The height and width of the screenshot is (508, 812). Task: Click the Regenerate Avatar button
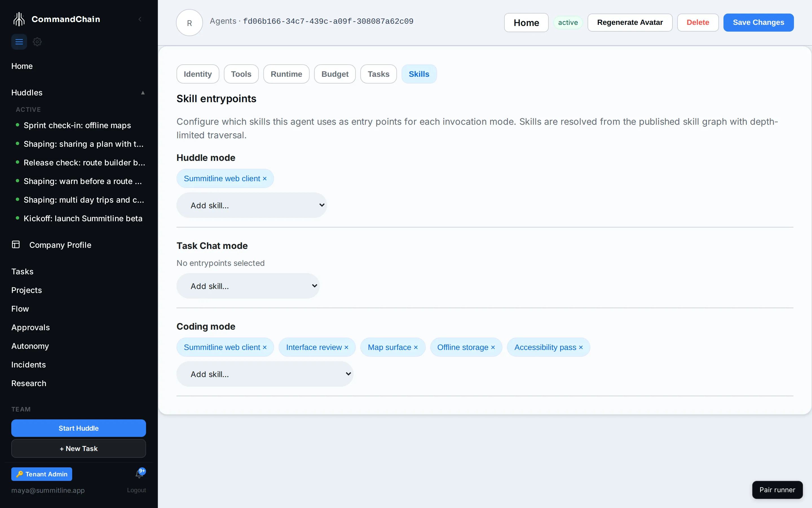tap(630, 23)
